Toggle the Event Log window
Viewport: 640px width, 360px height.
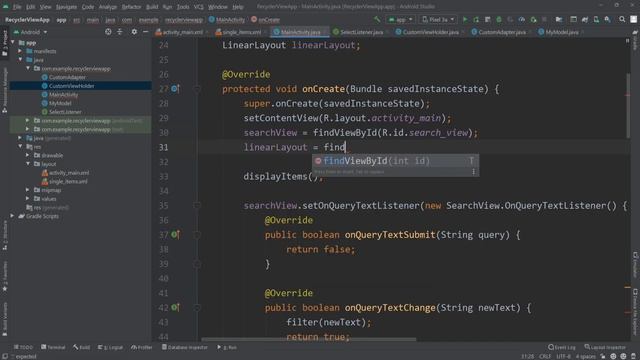(562, 347)
